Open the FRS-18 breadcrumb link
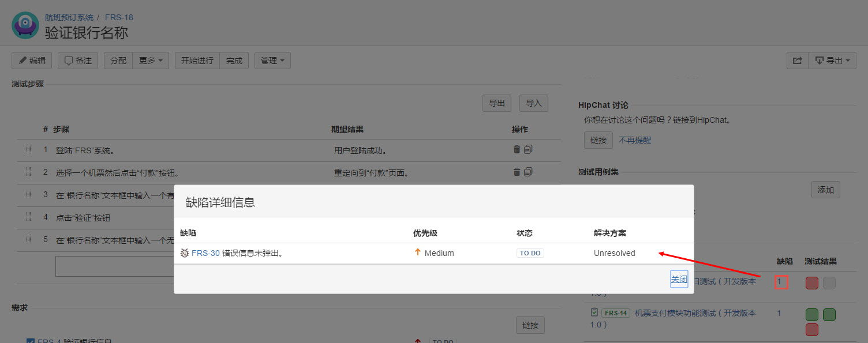The image size is (868, 343). click(119, 17)
